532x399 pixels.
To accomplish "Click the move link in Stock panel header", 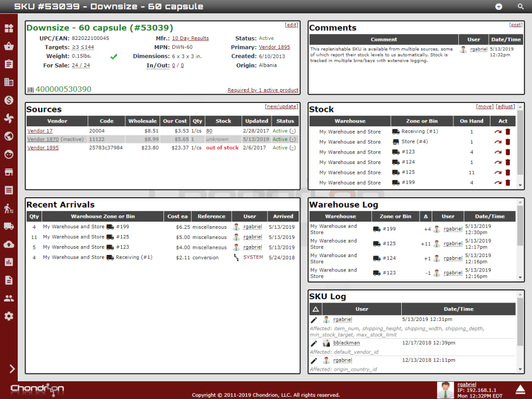I will 485,106.
